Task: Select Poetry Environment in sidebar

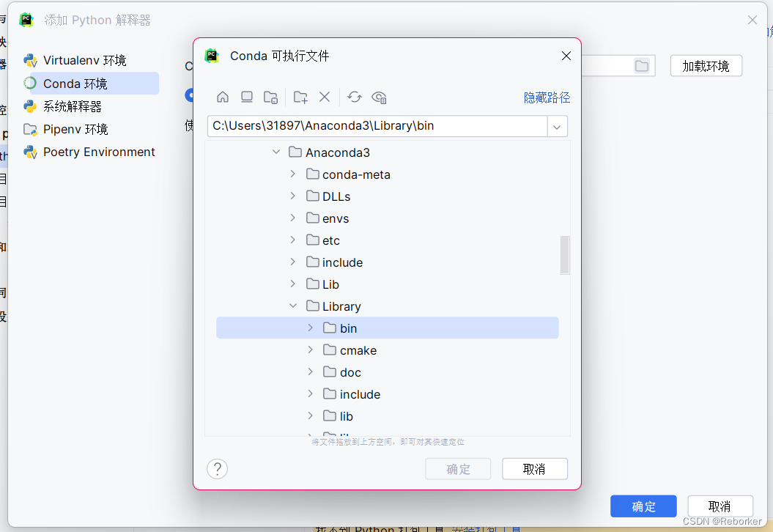Action: [x=89, y=152]
